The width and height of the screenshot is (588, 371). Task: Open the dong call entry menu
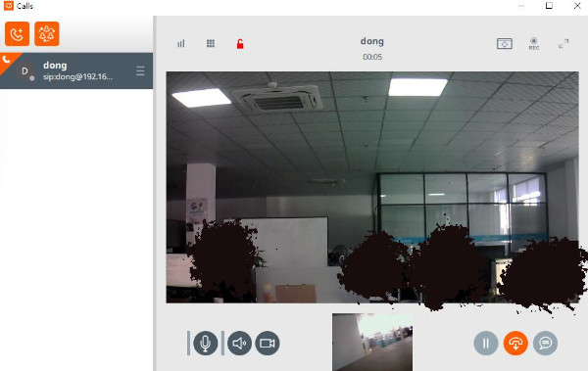(140, 70)
